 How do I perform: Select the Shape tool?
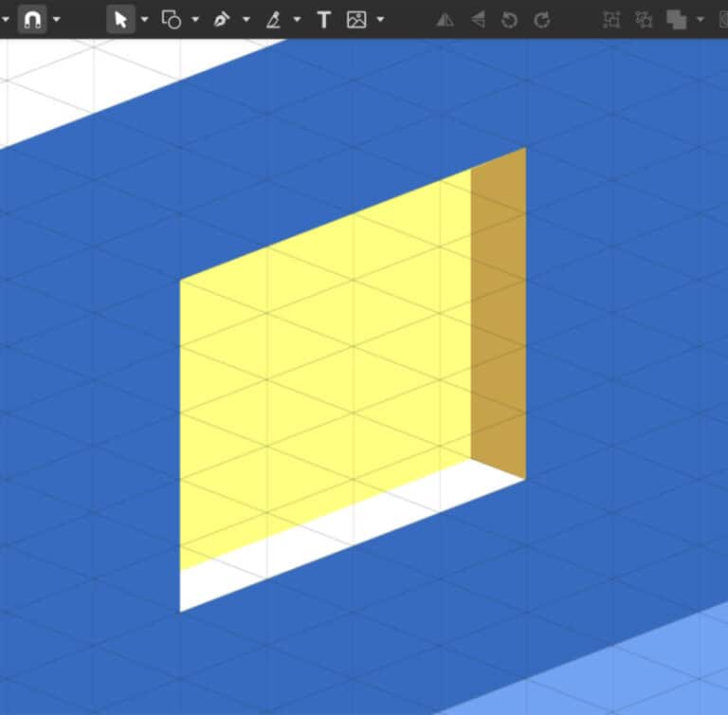[x=172, y=20]
